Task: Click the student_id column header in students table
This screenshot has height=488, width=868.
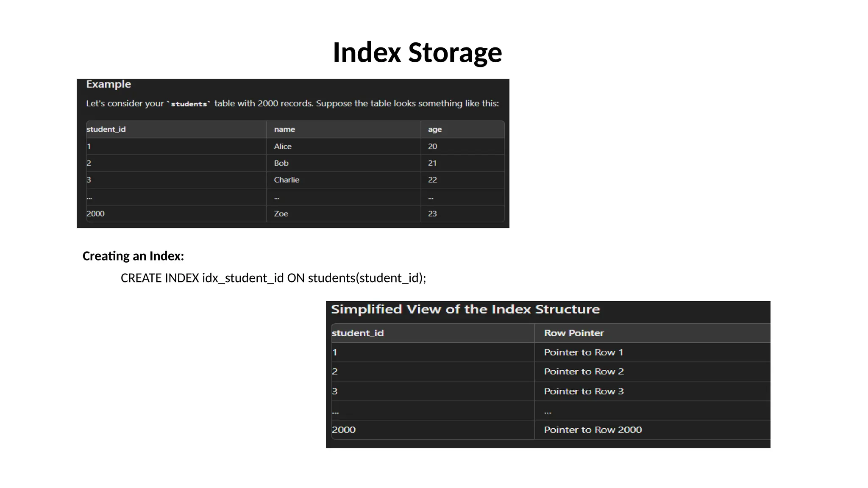Action: point(106,129)
